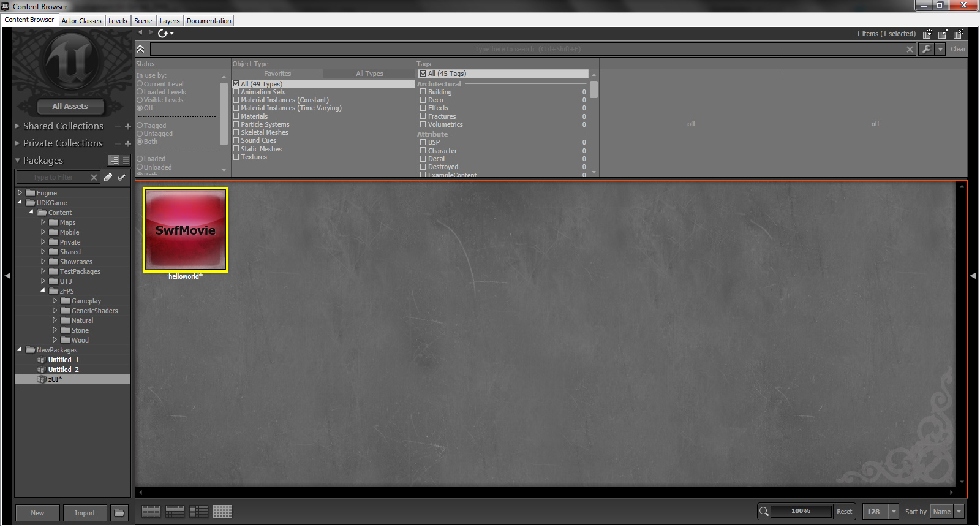980x527 pixels.
Task: Click the 100% zoom slider
Action: pyautogui.click(x=801, y=511)
